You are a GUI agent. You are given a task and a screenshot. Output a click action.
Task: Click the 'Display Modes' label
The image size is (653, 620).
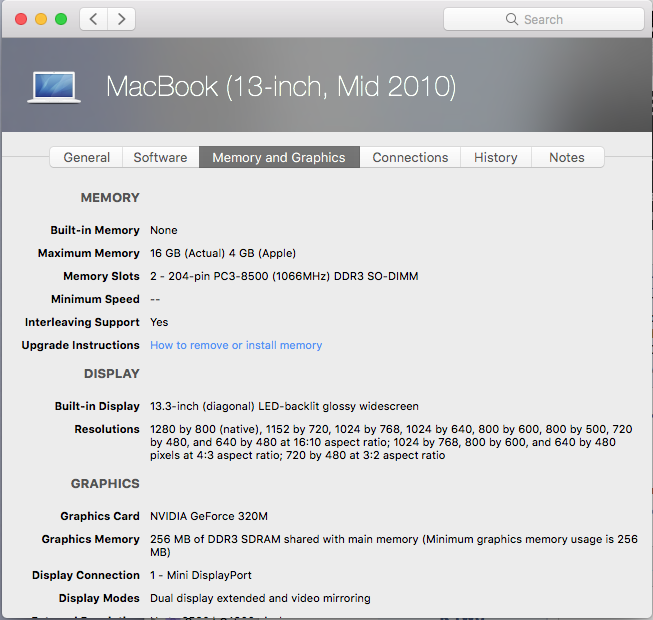pos(99,598)
